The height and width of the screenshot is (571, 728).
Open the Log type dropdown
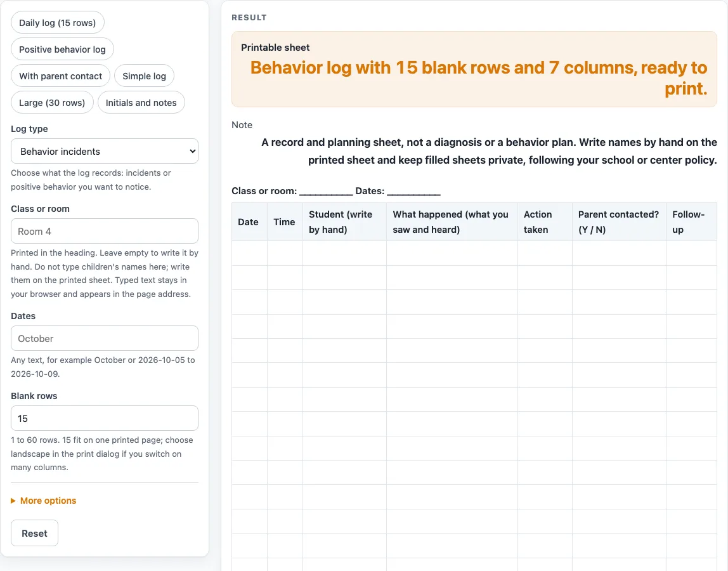[105, 151]
